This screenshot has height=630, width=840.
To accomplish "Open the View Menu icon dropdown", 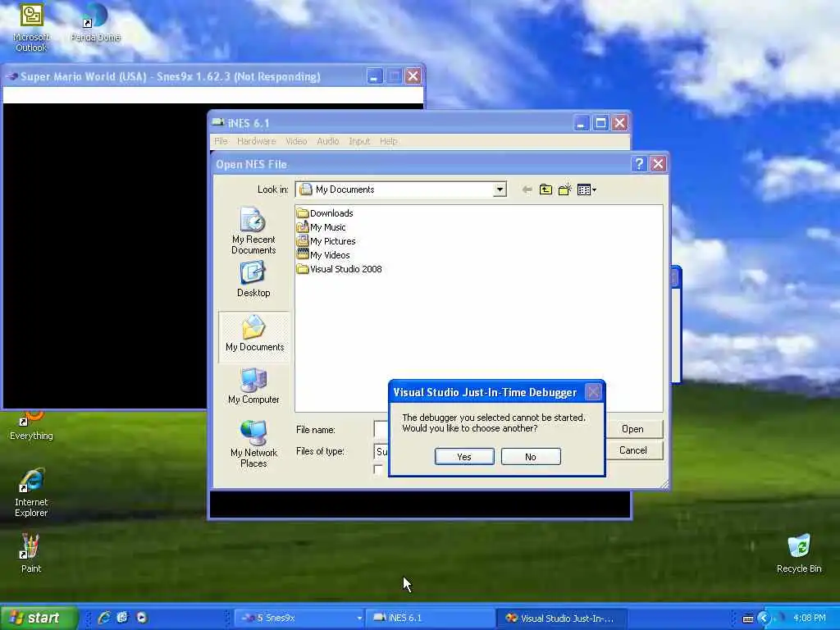I will [587, 189].
